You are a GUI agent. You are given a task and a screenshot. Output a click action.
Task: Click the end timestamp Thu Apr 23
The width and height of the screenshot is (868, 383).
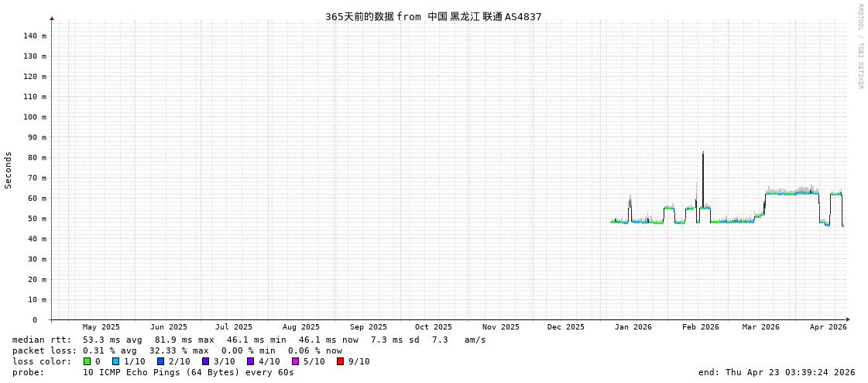pos(777,372)
